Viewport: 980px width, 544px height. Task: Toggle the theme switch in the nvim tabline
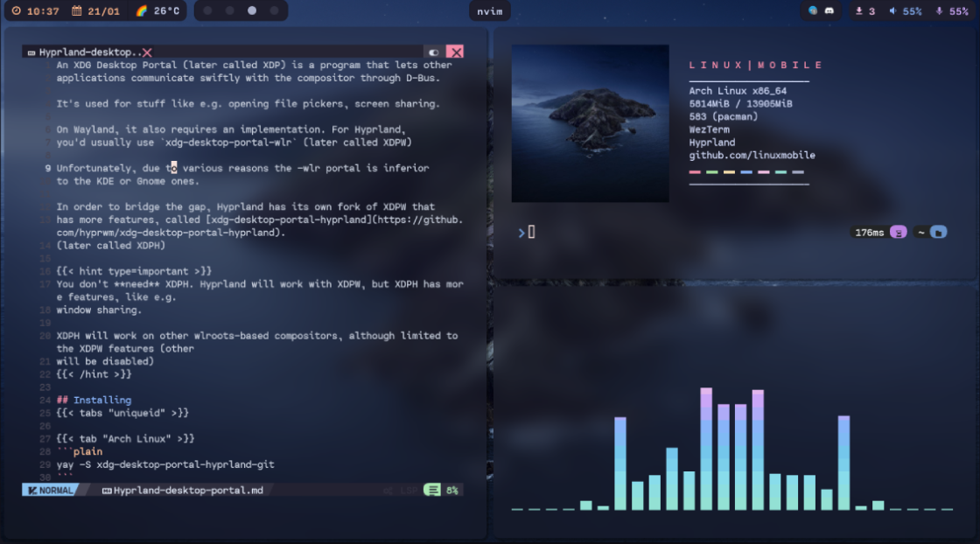pyautogui.click(x=433, y=52)
